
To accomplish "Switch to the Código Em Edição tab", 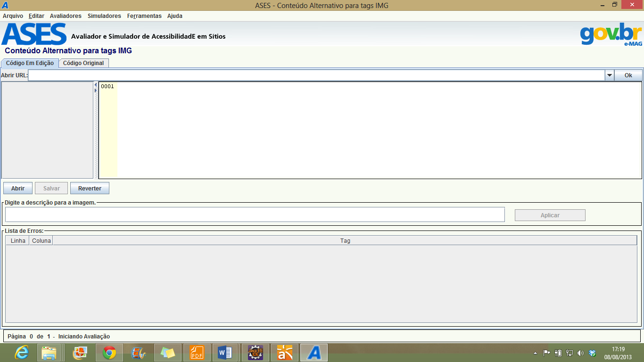I will (30, 63).
